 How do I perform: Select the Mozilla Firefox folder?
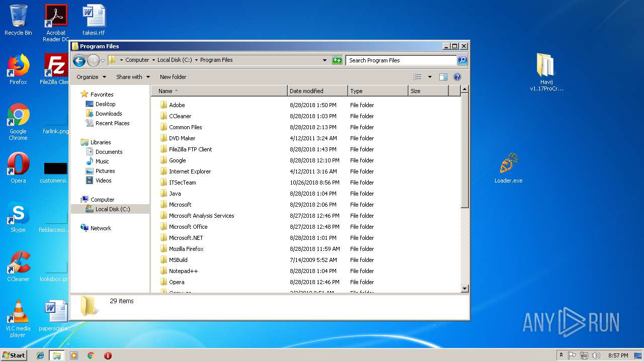point(186,249)
